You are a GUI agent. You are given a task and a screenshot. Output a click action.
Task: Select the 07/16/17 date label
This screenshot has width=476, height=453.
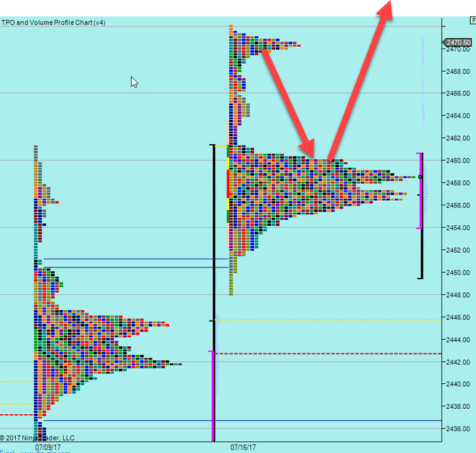(x=242, y=446)
